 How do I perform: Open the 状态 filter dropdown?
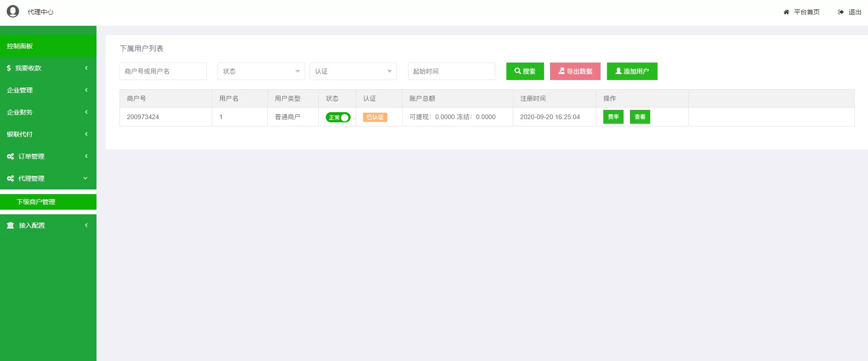coord(261,71)
